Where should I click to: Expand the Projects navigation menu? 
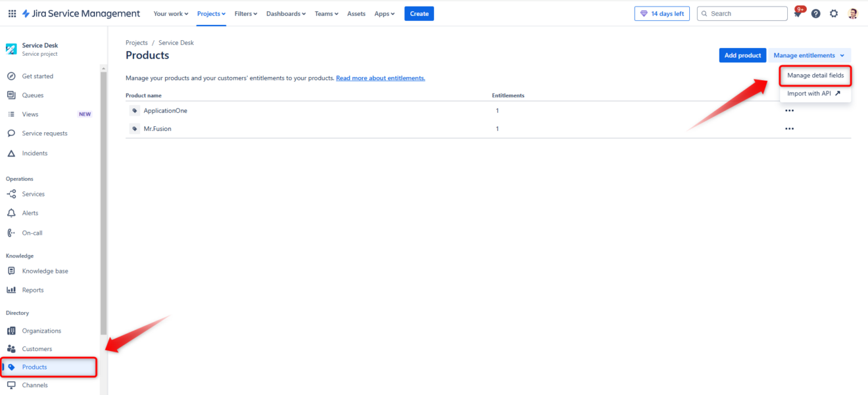(210, 13)
